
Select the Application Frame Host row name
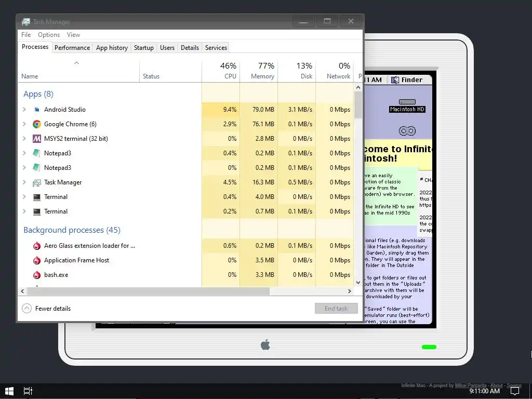point(77,260)
